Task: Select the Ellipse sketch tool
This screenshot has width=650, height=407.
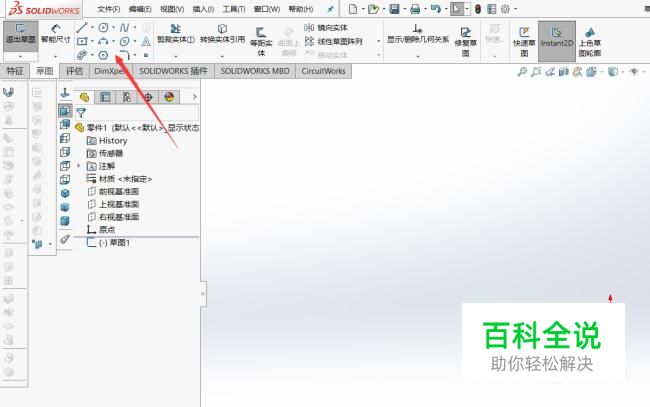Action: tap(124, 41)
